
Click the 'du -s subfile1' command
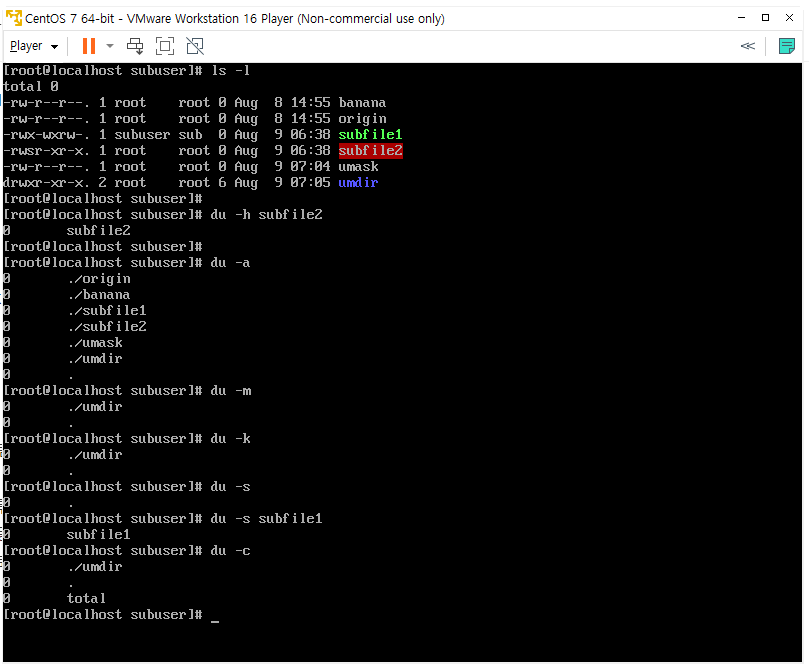click(x=266, y=518)
